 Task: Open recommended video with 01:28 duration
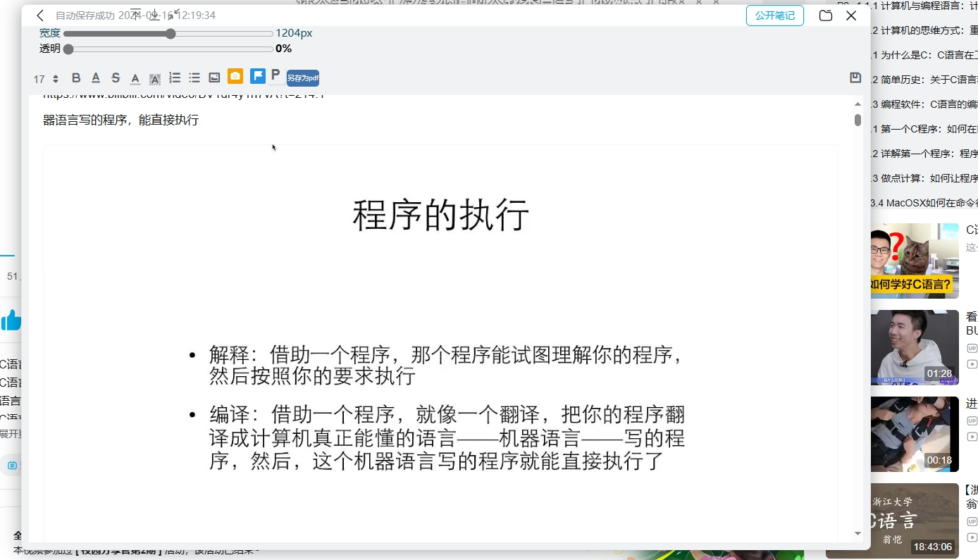[x=915, y=347]
